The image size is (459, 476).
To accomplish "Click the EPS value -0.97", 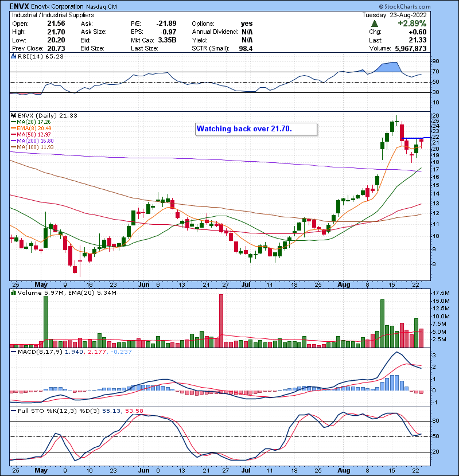I will (x=169, y=32).
